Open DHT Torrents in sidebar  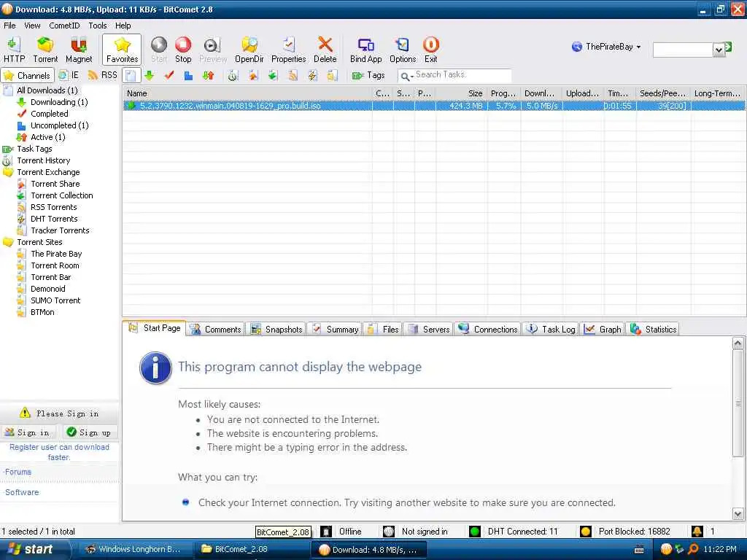54,219
